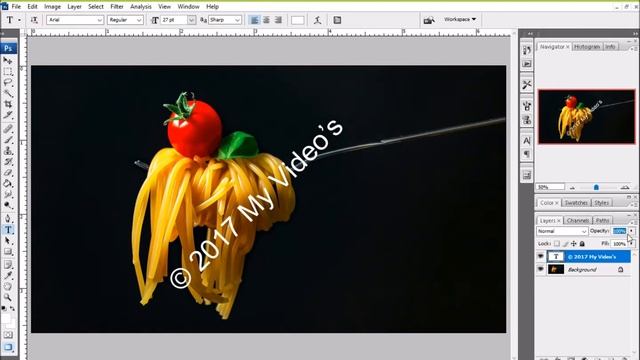Open the Image menu
This screenshot has height=360, width=640.
click(52, 7)
